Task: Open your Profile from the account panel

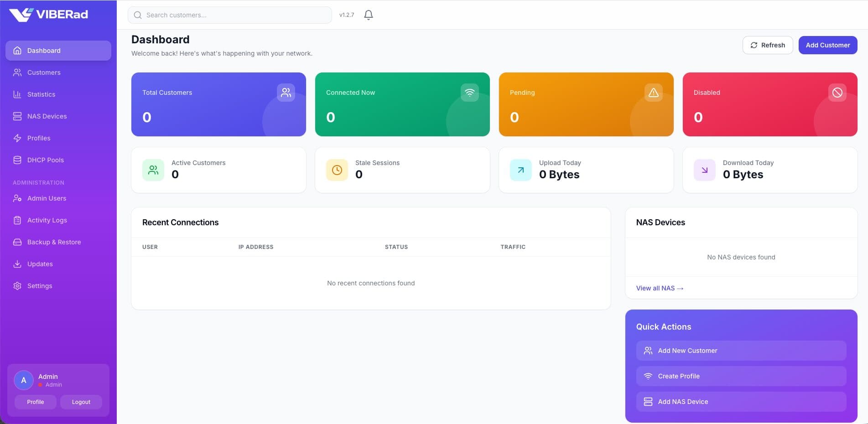Action: click(x=35, y=402)
